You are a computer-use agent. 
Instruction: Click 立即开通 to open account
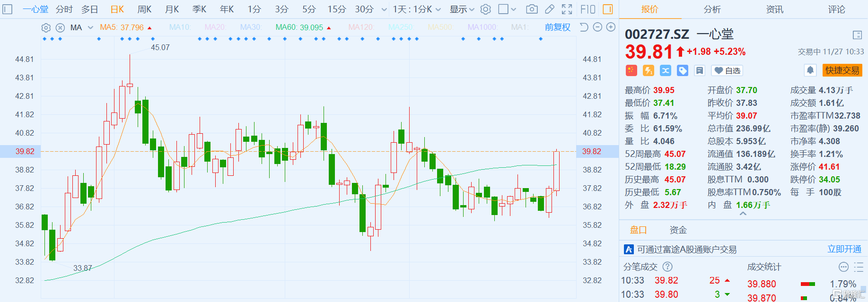(844, 249)
